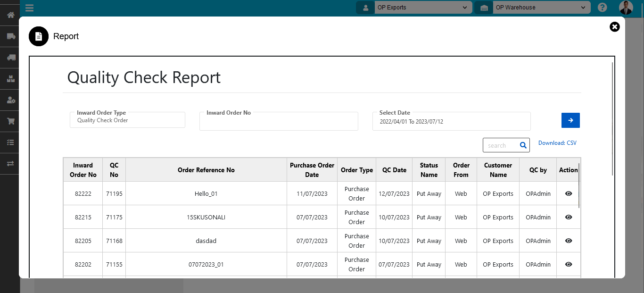Toggle the hamburger menu at top left
The width and height of the screenshot is (644, 293).
(x=29, y=8)
